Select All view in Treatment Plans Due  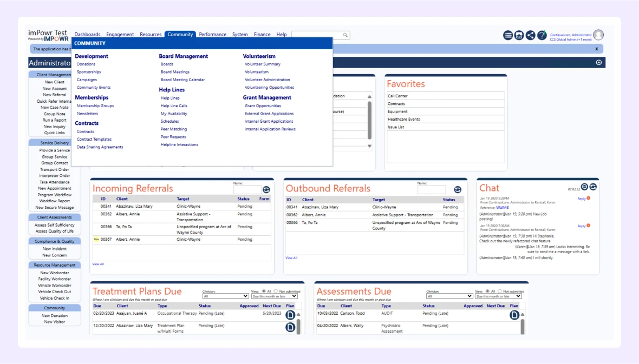coord(264,292)
